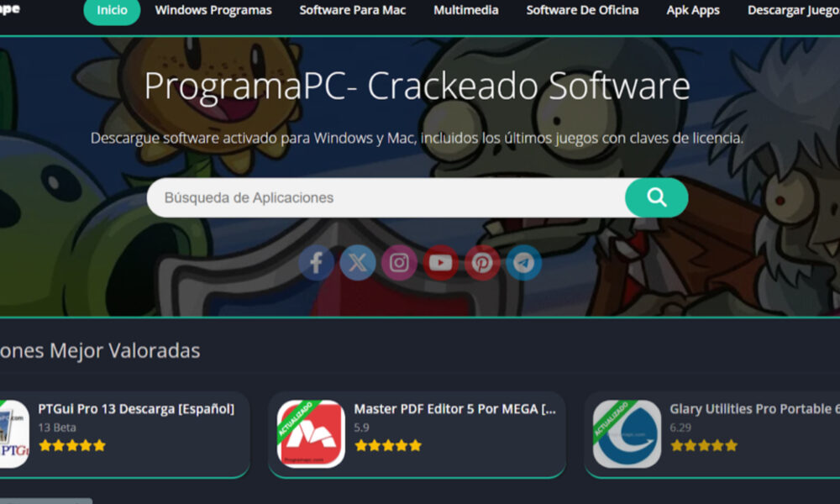Screen dimensions: 840x504
Task: Open the Facebook social icon
Action: [x=316, y=262]
